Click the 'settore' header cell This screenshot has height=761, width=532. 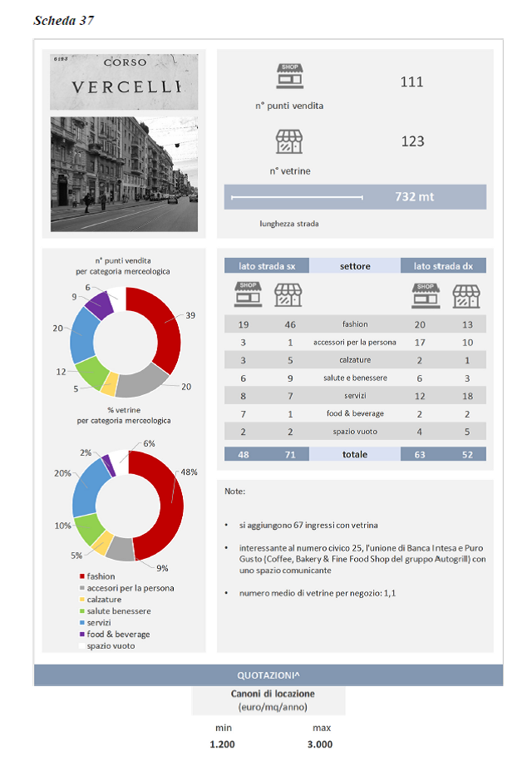point(355,266)
